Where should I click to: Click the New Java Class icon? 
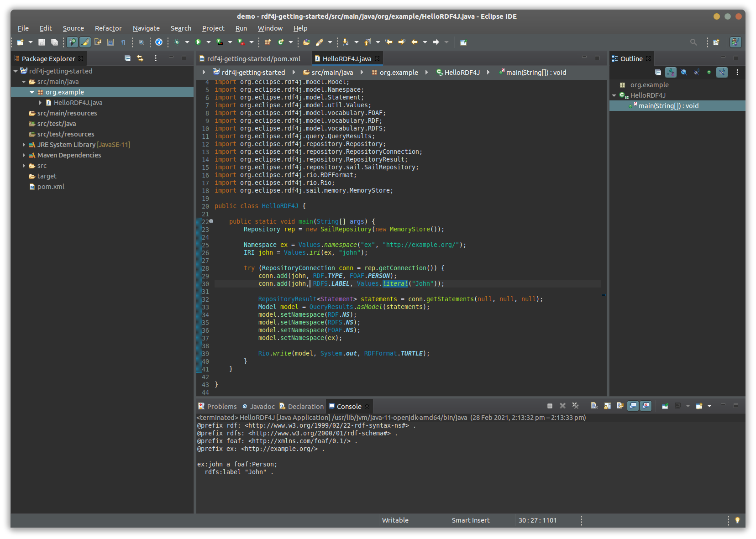click(x=281, y=42)
